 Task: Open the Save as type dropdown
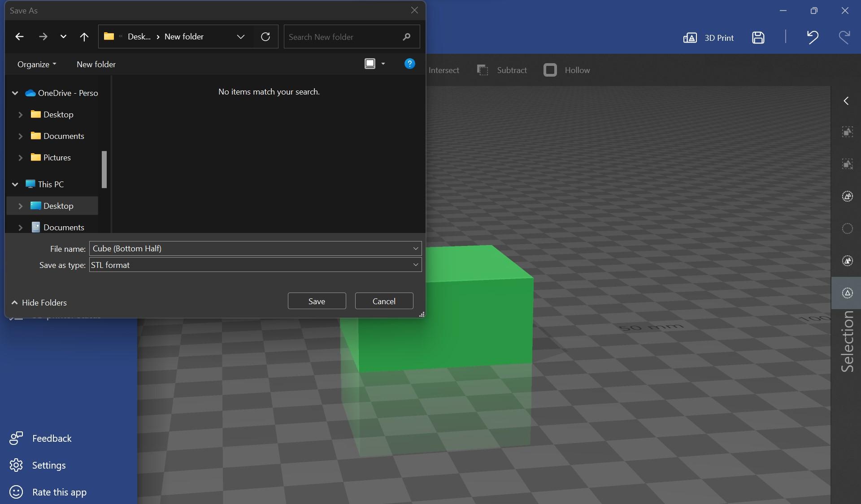click(415, 265)
